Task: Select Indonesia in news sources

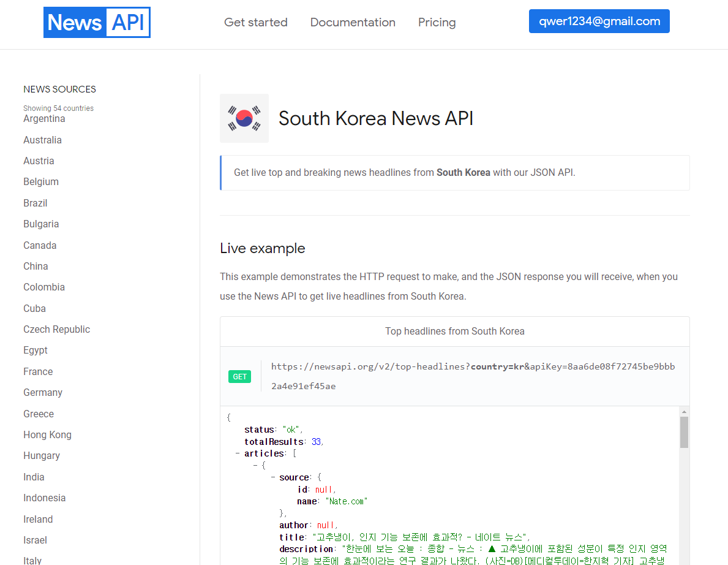Action: pyautogui.click(x=45, y=498)
